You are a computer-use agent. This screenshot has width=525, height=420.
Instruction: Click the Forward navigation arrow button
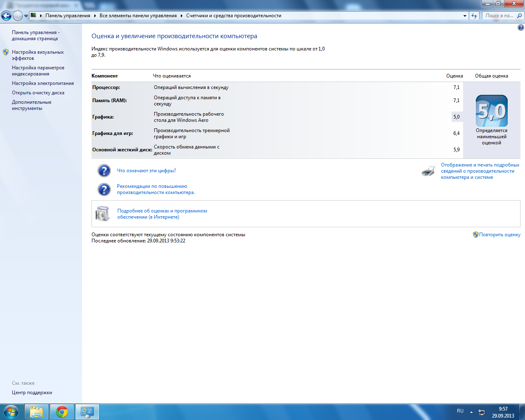tap(18, 16)
